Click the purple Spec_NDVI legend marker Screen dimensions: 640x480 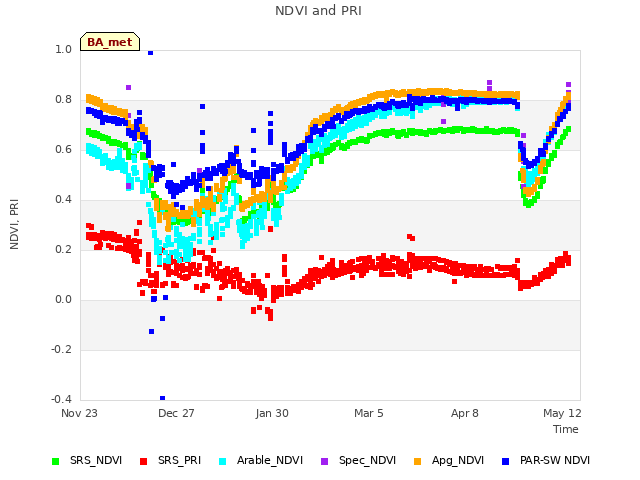coord(324,461)
